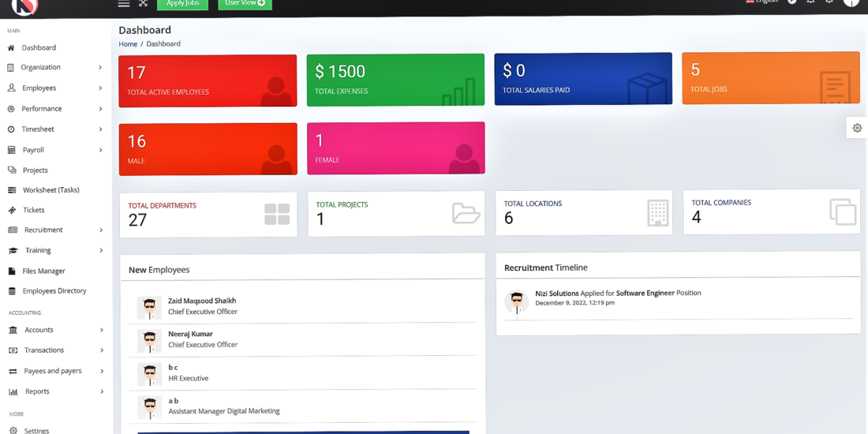Open Employees Directory in the sidebar

click(54, 291)
